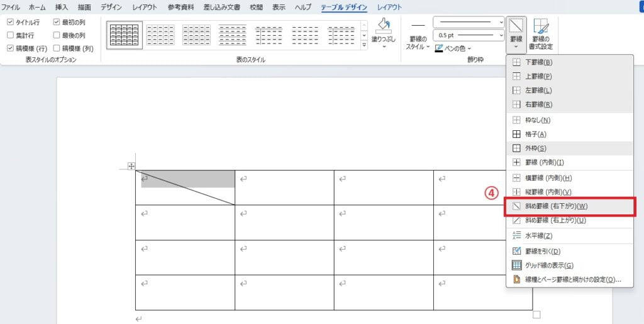Click the ペンの色 color swatch
The image size is (644, 324).
point(439,48)
